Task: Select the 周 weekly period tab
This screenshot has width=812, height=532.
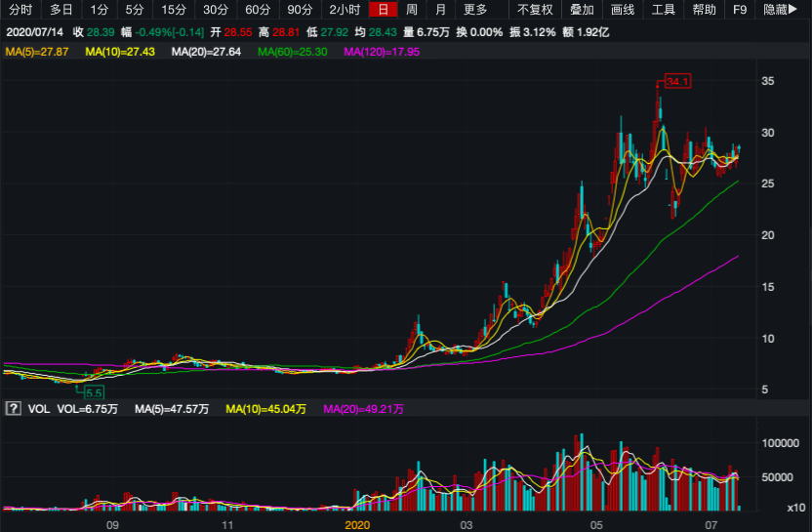Action: point(412,10)
